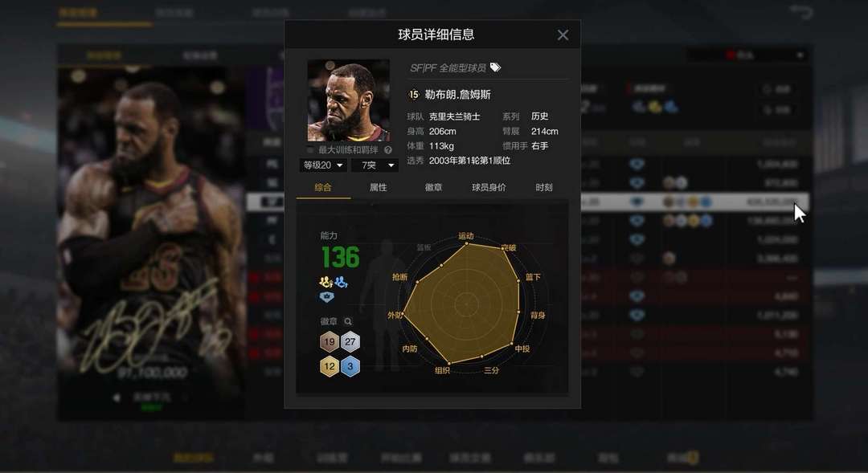
Task: Select the silver badge showing 27
Action: click(350, 342)
